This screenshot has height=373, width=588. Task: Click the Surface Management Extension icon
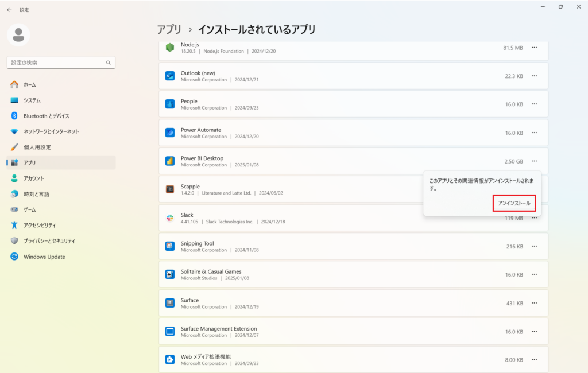[170, 331]
